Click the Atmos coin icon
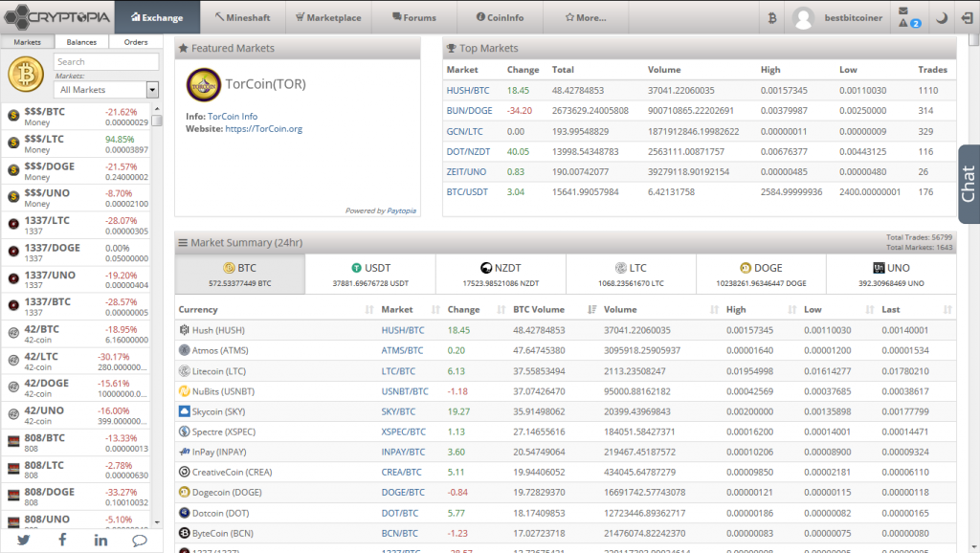The height and width of the screenshot is (553, 980). 185,350
